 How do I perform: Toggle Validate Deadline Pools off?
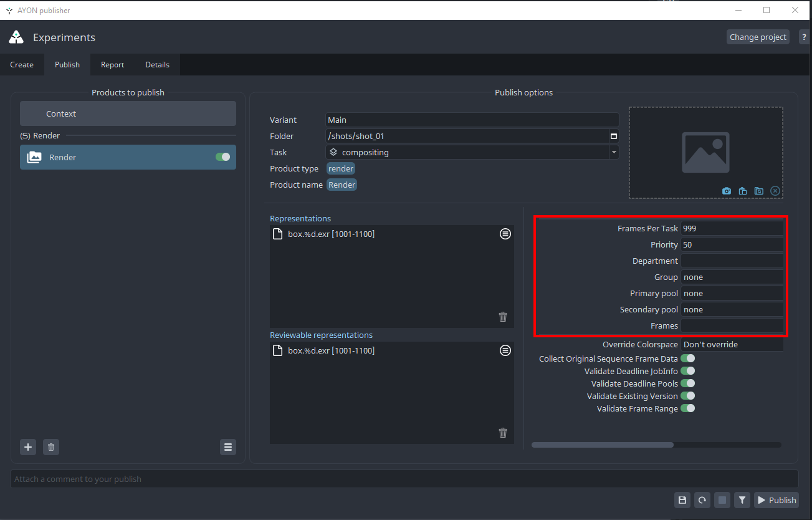tap(687, 383)
